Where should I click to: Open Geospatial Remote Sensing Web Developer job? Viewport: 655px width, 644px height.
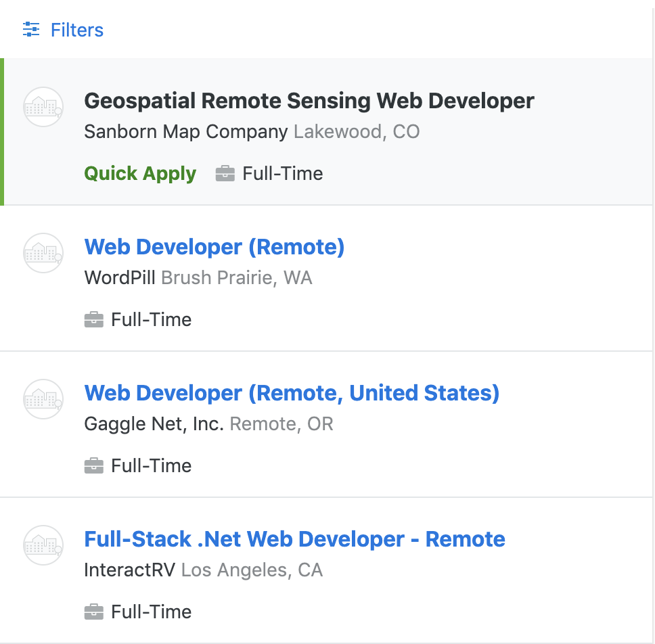tap(309, 101)
